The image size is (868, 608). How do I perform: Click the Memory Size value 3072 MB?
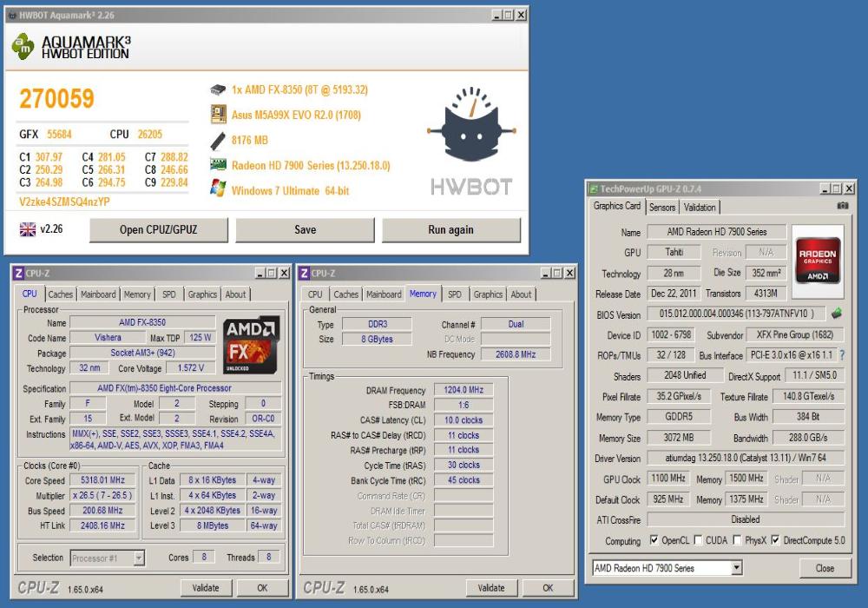point(679,438)
